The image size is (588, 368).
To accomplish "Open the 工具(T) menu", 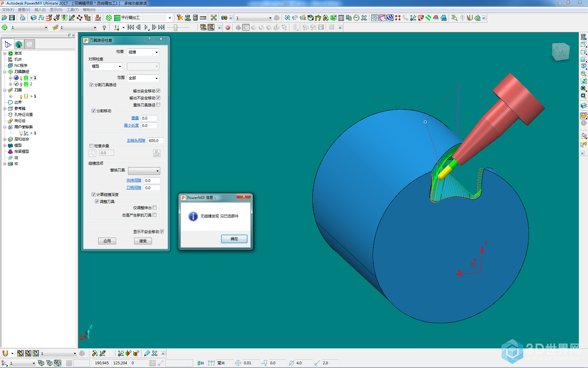I will [73, 10].
